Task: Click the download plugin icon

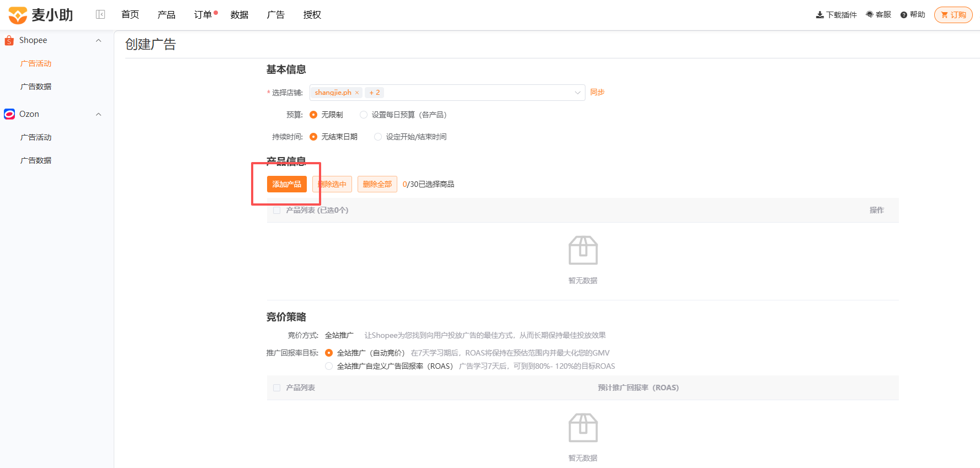Action: click(x=819, y=15)
